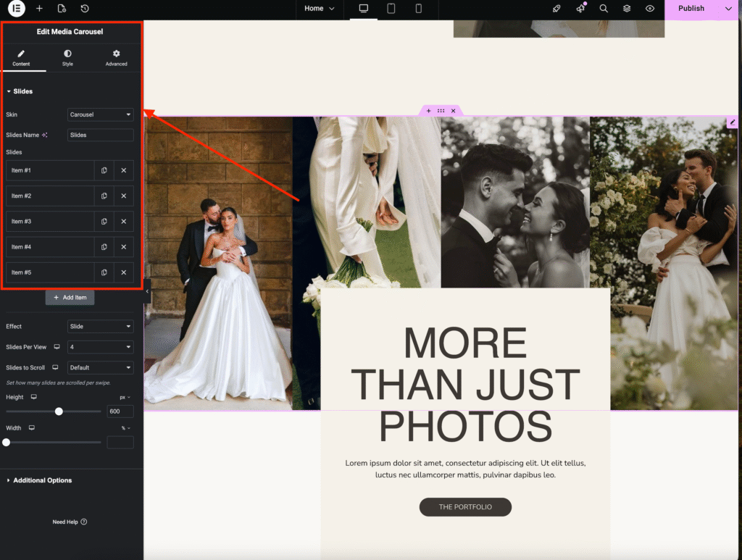Switch to tablet responsive view

click(391, 9)
